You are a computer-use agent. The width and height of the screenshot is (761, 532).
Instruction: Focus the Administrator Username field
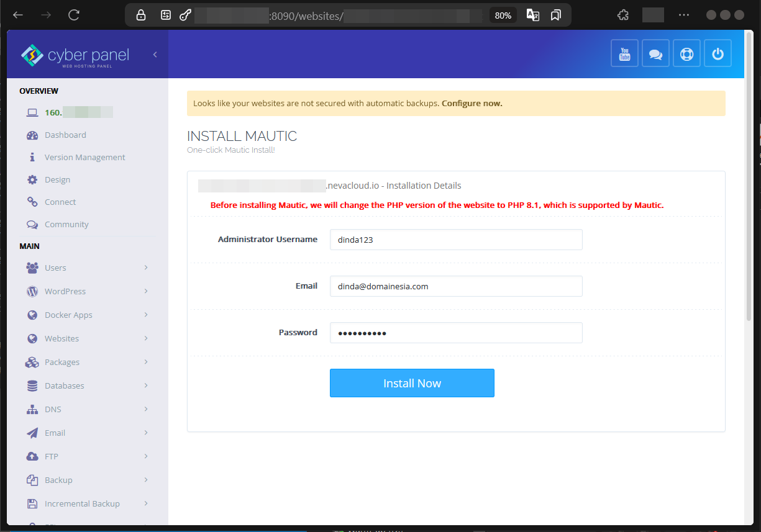[456, 240]
